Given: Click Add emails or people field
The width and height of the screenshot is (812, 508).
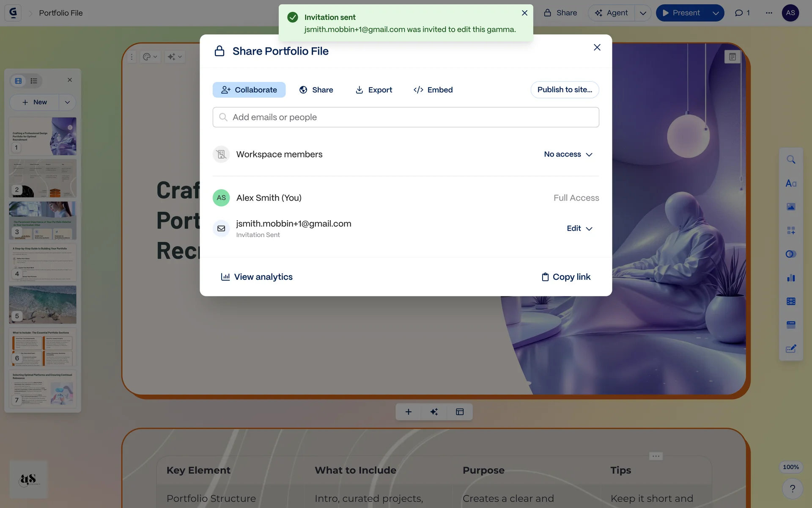Looking at the screenshot, I should point(406,117).
